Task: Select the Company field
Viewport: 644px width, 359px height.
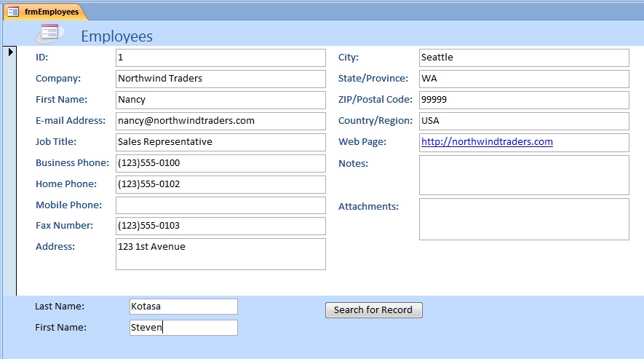Action: 220,79
